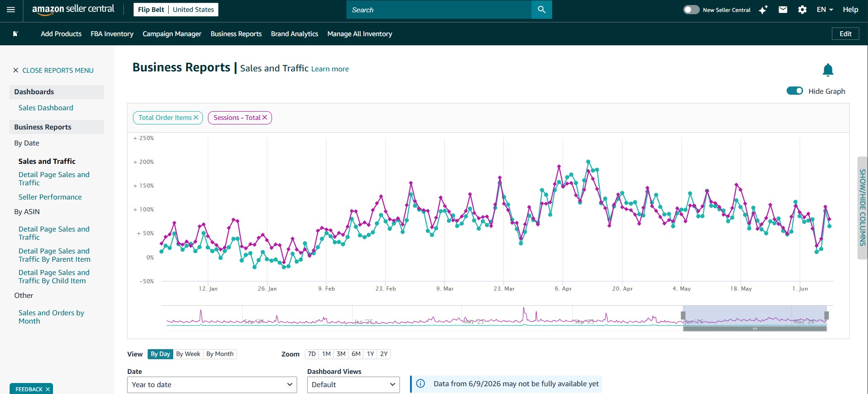Click the Edit button in the nav bar
Image resolution: width=868 pixels, height=394 pixels.
[x=846, y=34]
